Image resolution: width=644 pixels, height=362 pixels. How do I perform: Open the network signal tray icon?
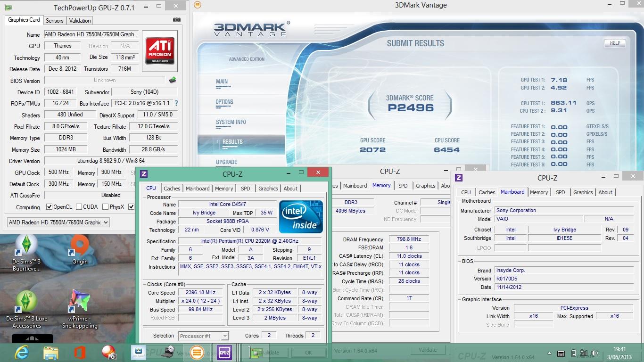584,354
